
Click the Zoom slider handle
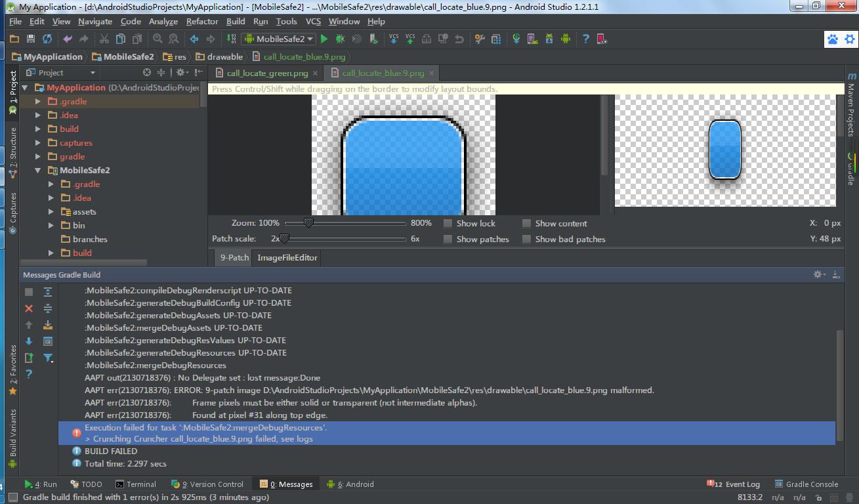coord(308,223)
